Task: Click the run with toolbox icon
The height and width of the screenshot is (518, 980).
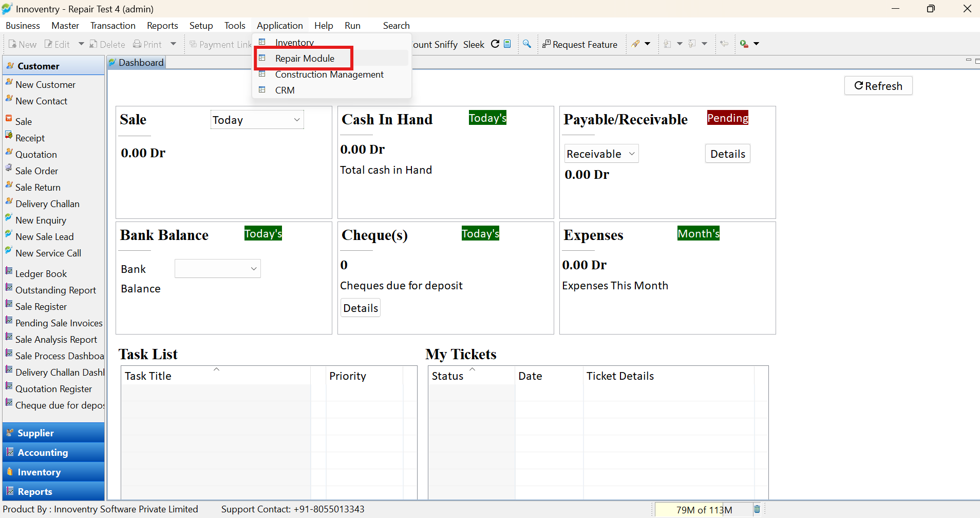Action: [744, 44]
